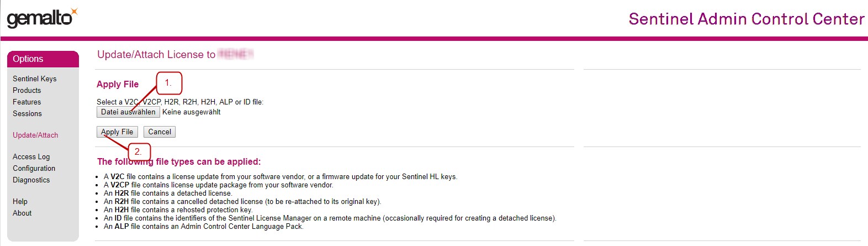Open the Access Log
Image resolution: width=868 pixels, height=246 pixels.
(x=31, y=157)
